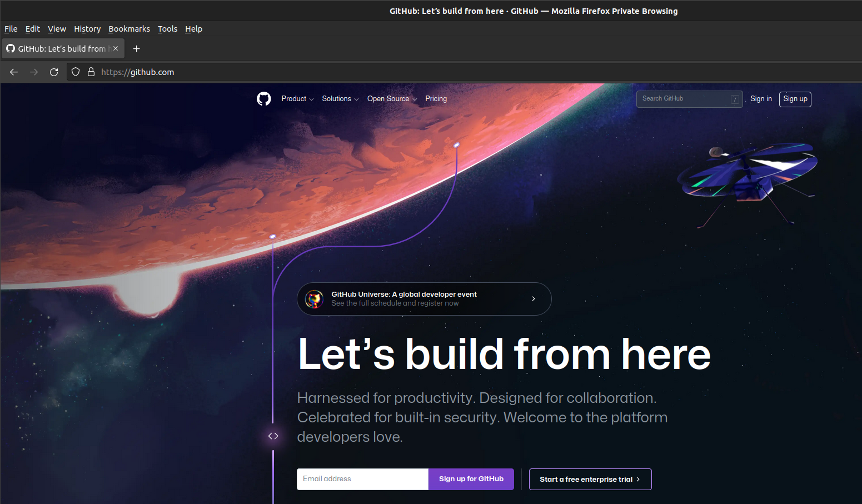Close the GitHub browser tab
Image resolution: width=862 pixels, height=504 pixels.
click(x=116, y=48)
